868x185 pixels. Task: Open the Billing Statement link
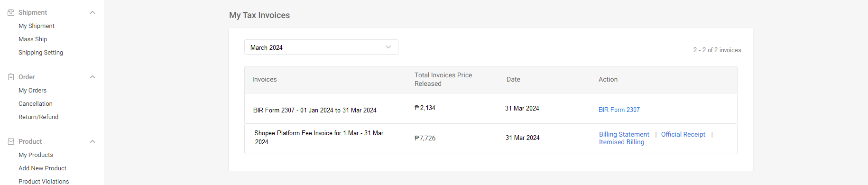click(624, 134)
